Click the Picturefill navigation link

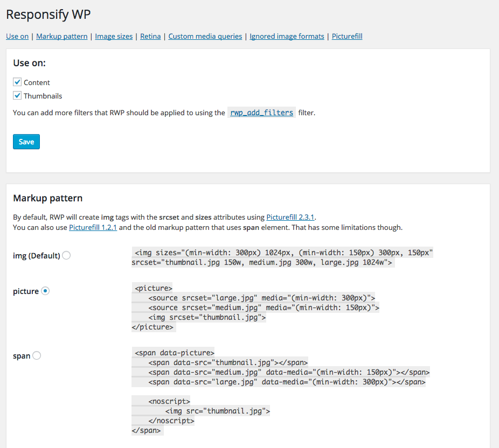point(347,36)
